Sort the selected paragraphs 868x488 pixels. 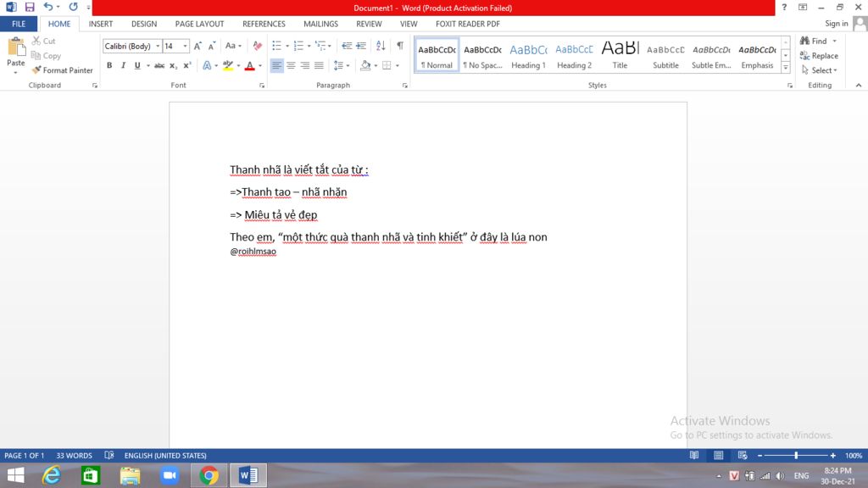(381, 46)
